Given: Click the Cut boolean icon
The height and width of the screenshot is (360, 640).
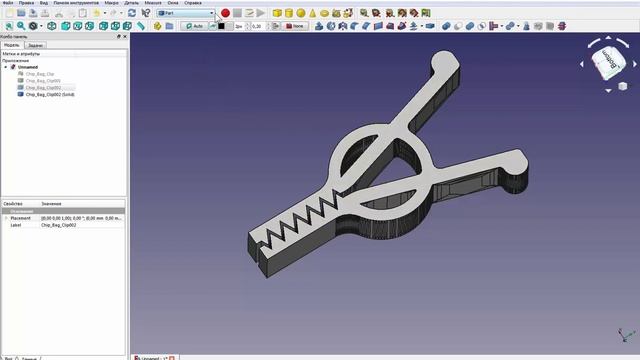Looking at the screenshot, I should click(458, 26).
